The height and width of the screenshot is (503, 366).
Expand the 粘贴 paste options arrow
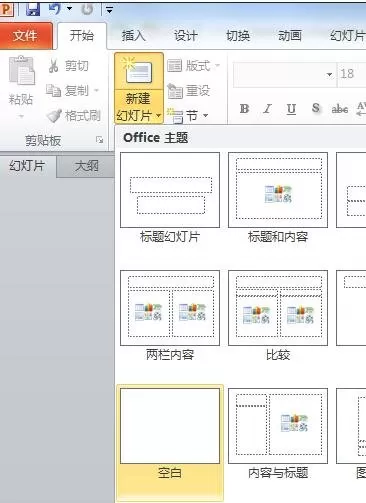21,116
